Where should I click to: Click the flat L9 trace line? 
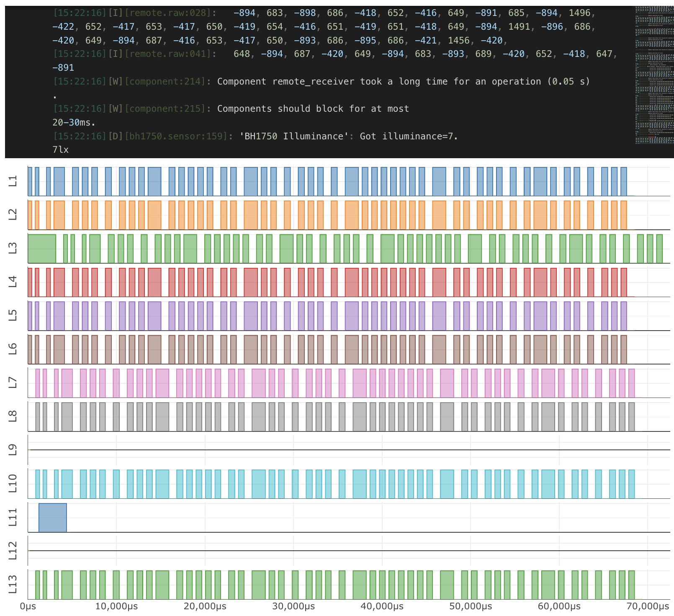(335, 450)
